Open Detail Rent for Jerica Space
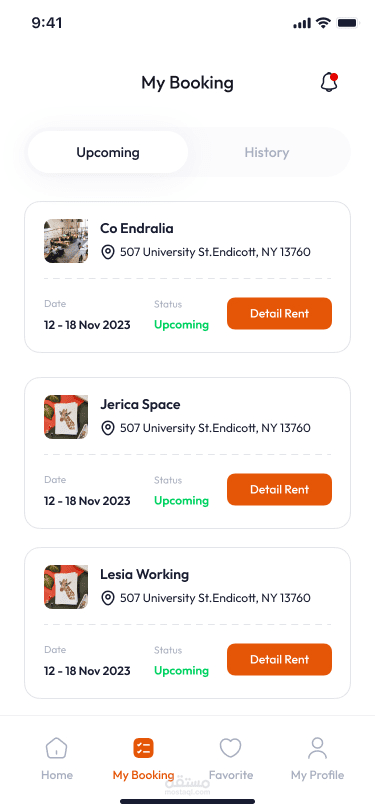375x812 pixels. point(279,489)
